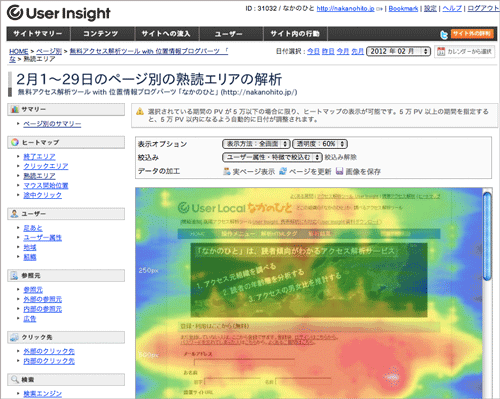The height and width of the screenshot is (399, 500).
Task: Click the User Insight logo
Action: click(59, 13)
